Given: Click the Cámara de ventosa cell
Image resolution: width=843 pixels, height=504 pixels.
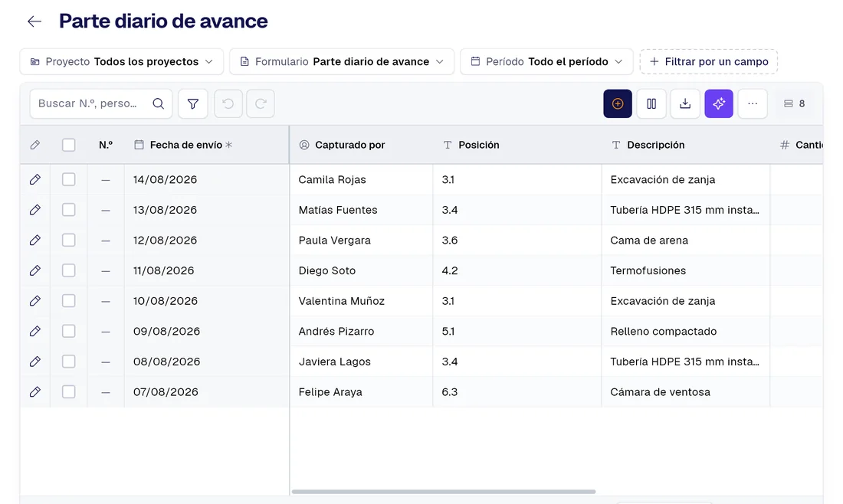Looking at the screenshot, I should point(685,392).
